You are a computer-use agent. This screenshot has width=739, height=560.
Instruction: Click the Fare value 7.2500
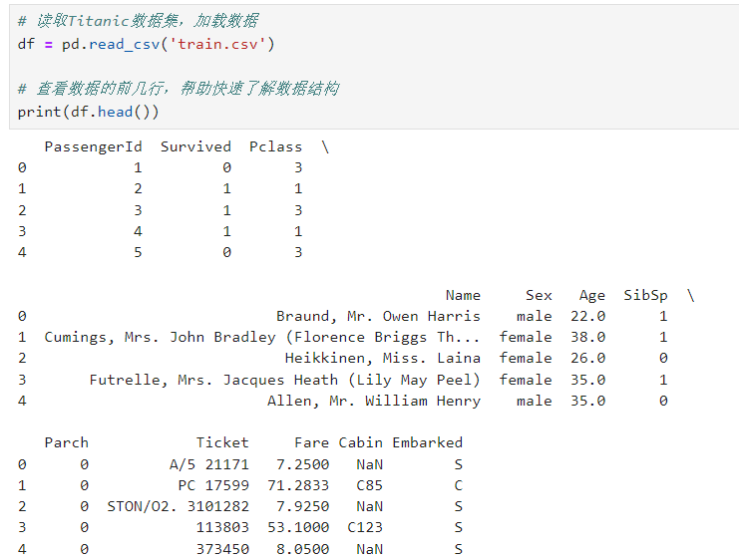(302, 464)
